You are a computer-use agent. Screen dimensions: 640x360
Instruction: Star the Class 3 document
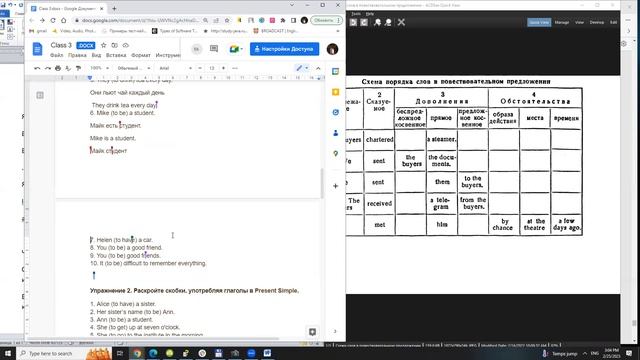(x=103, y=45)
